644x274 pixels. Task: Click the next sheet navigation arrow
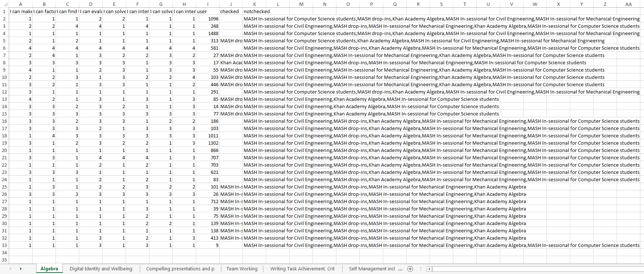coord(20,269)
